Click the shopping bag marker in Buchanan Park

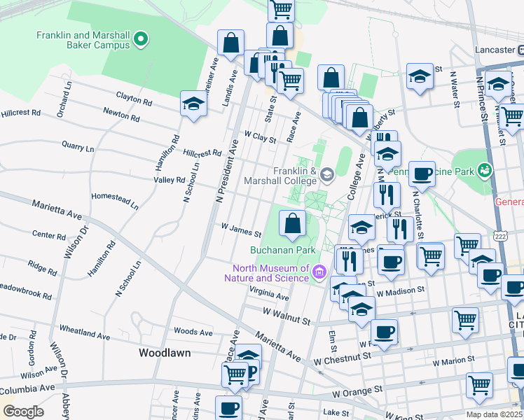(x=292, y=224)
